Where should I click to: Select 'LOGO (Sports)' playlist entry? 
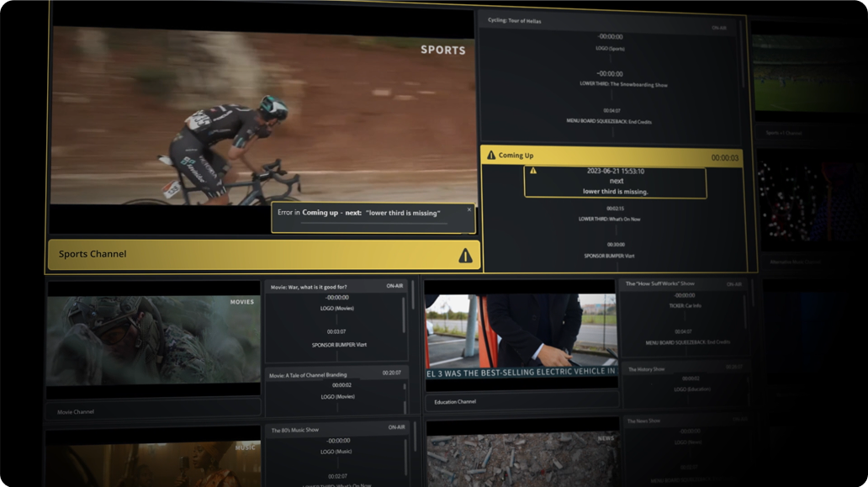[x=610, y=48]
